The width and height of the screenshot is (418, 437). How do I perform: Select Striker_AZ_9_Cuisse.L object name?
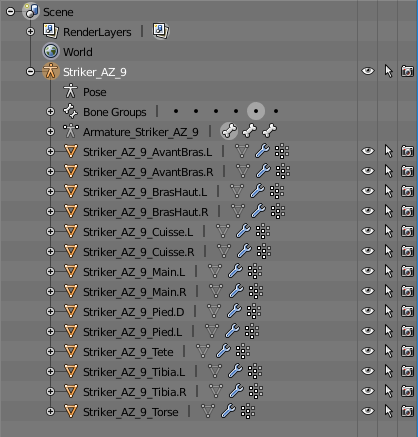point(138,232)
